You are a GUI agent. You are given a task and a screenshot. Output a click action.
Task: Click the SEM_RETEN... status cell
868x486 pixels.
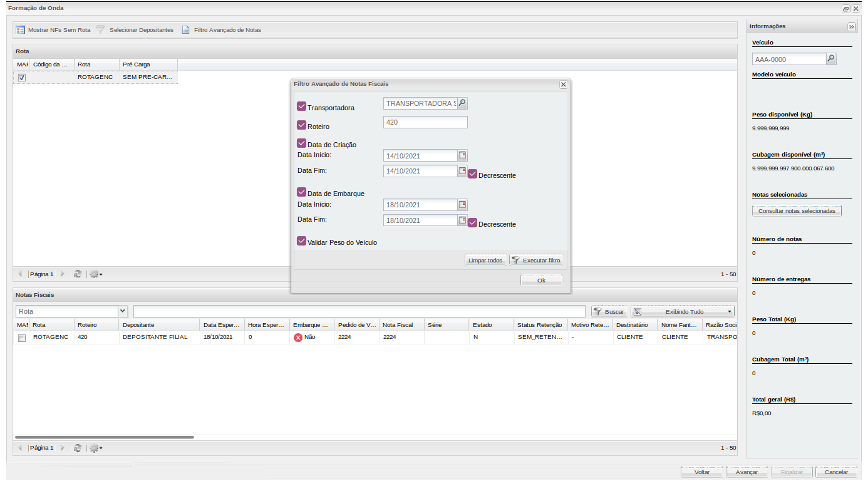(540, 337)
